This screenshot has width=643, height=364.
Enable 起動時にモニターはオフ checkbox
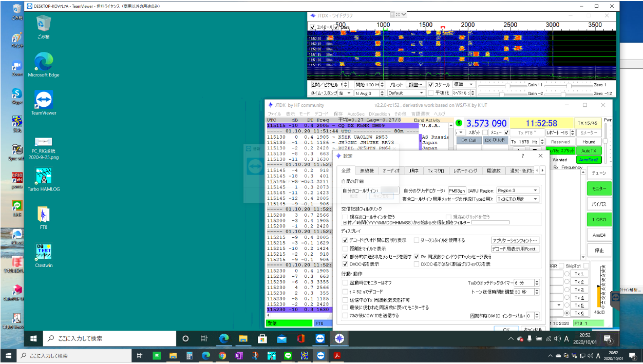(345, 282)
